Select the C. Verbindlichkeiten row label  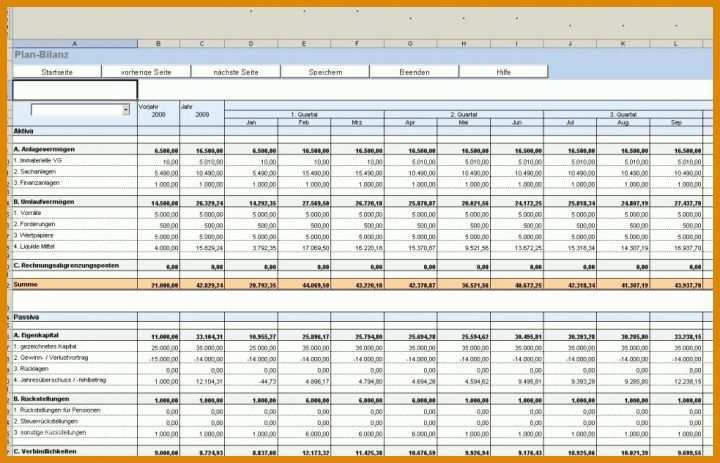point(45,452)
